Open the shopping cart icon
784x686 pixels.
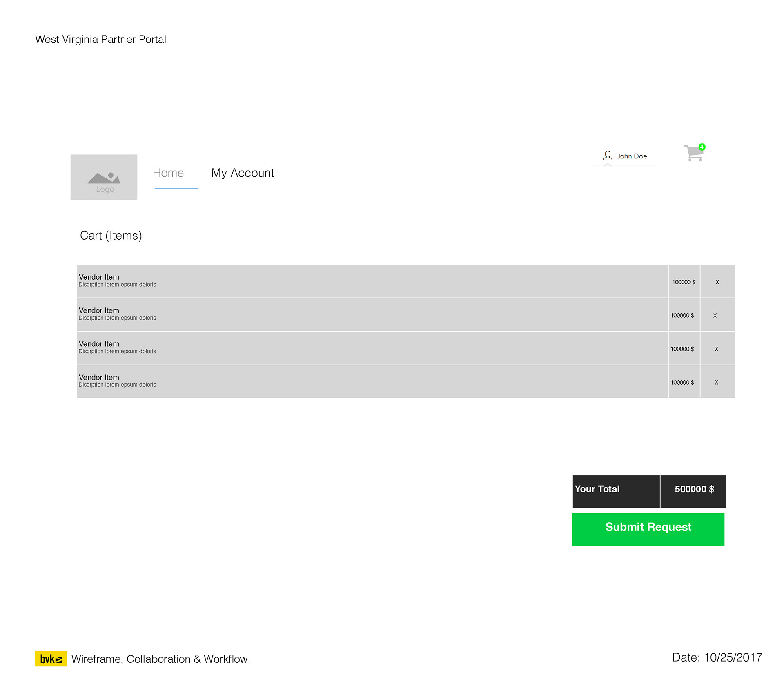click(693, 154)
